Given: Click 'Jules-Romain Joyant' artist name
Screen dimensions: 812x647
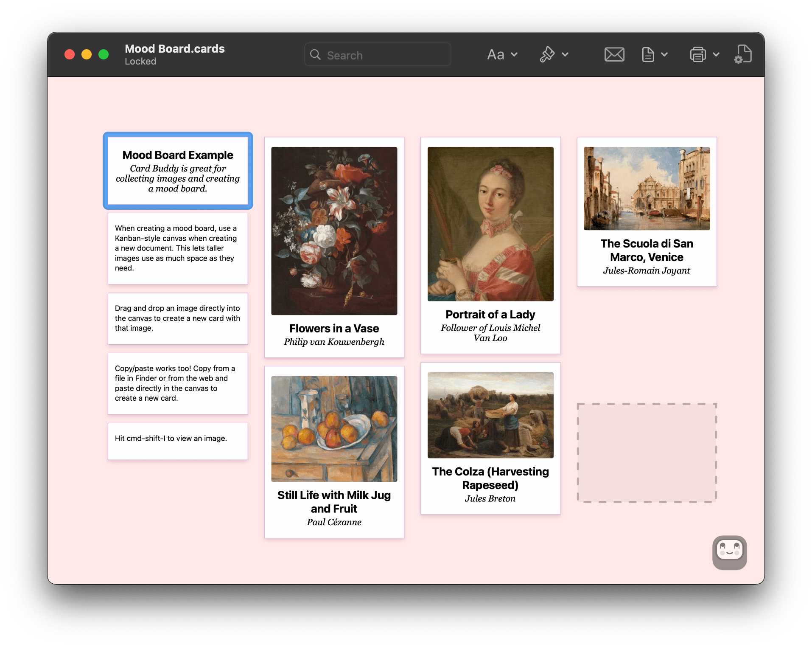Looking at the screenshot, I should [647, 270].
